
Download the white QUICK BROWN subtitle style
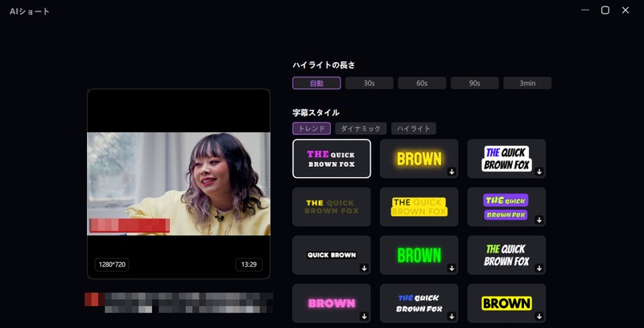[364, 268]
